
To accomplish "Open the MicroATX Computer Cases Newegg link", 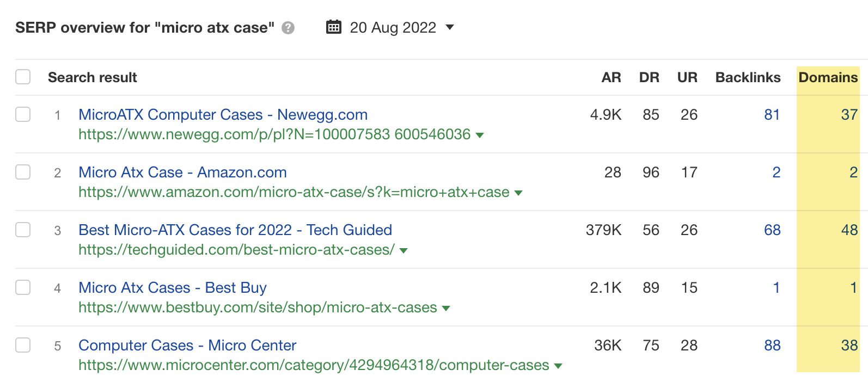I will click(223, 114).
